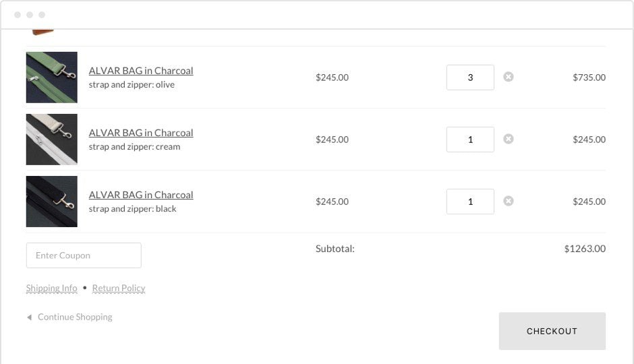Open the Return Policy link
Screen dimensions: 634x364
coord(119,289)
